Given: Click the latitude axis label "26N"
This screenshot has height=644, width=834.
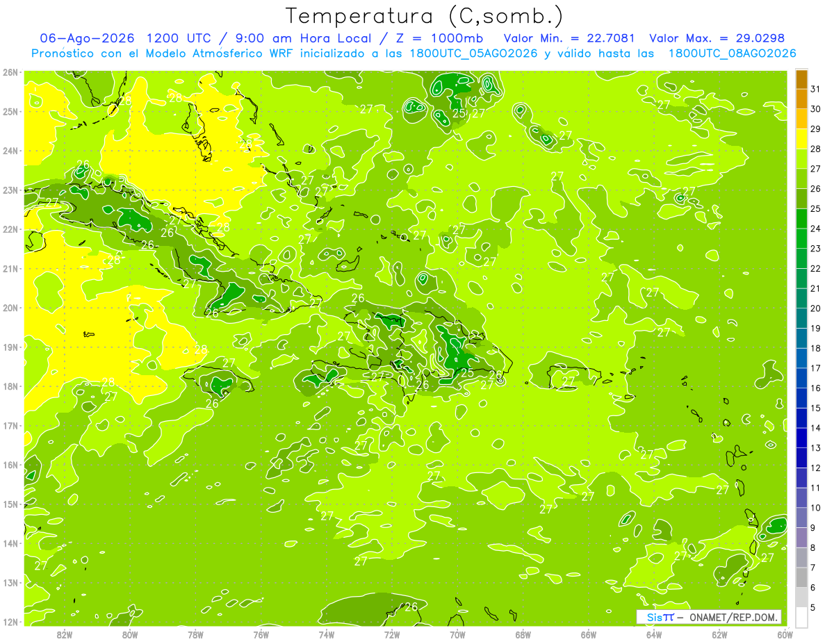Looking at the screenshot, I should (10, 72).
